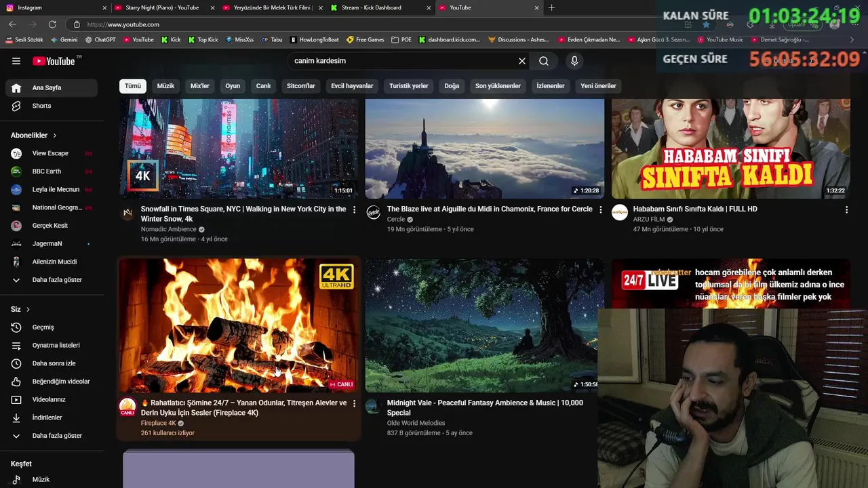Open the YouTube hamburger guide menu
The image size is (868, 488).
[16, 61]
